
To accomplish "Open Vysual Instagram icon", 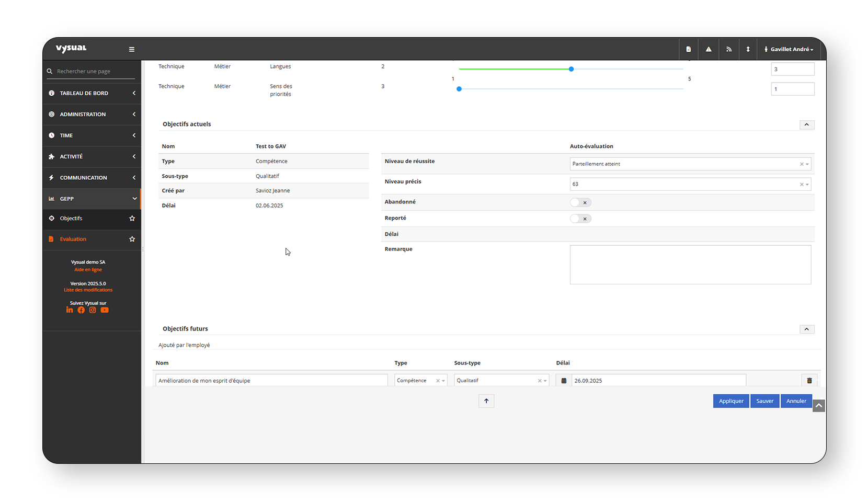I will click(93, 310).
